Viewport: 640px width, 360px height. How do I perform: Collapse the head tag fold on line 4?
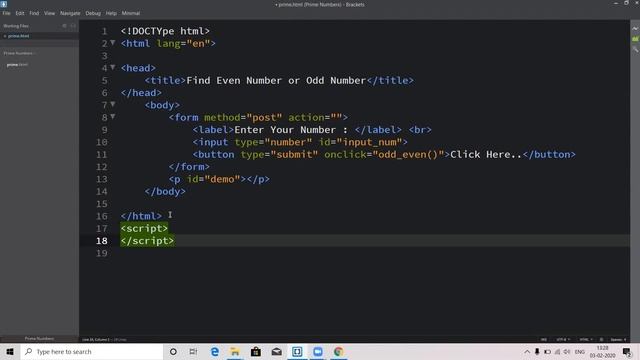click(x=113, y=67)
